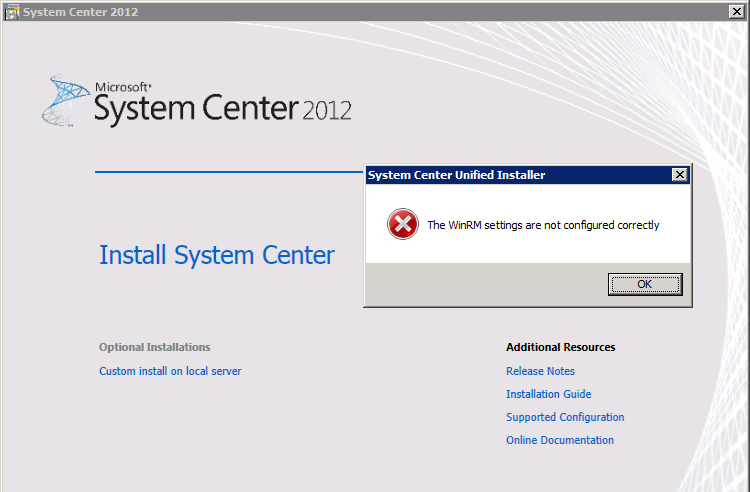Click the System Center Unified Installer title bar
This screenshot has height=492, width=750.
pyautogui.click(x=500, y=175)
